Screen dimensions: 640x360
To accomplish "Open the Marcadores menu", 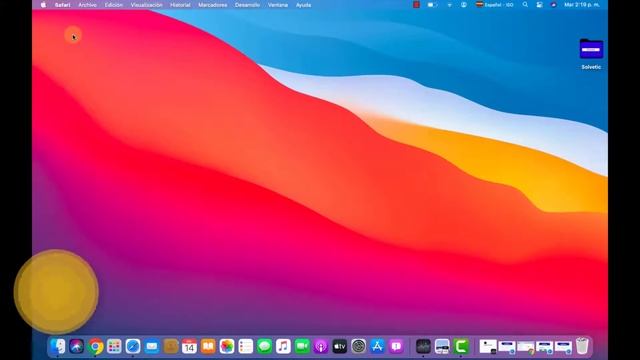I will [x=213, y=5].
